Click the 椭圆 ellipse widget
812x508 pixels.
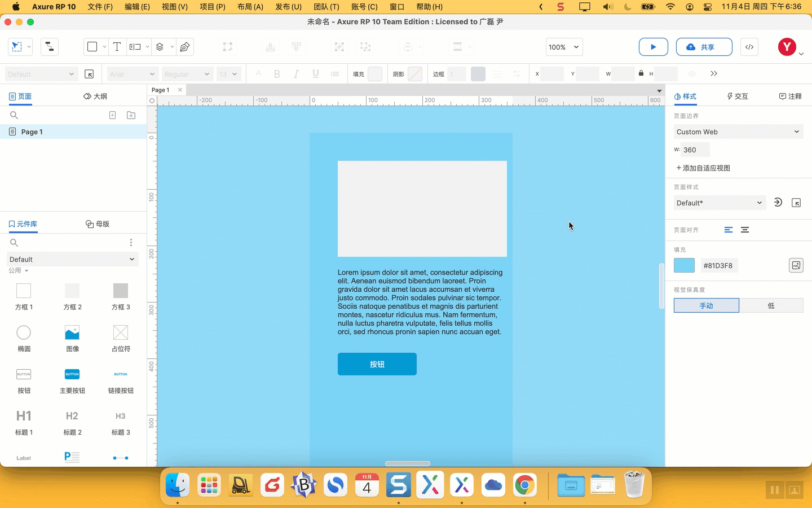(24, 339)
